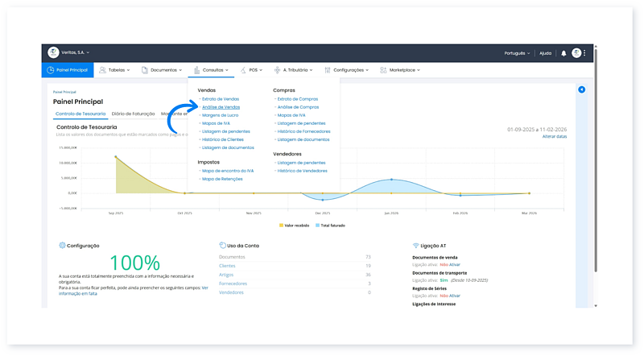Click the Configuração gear icon

62,245
